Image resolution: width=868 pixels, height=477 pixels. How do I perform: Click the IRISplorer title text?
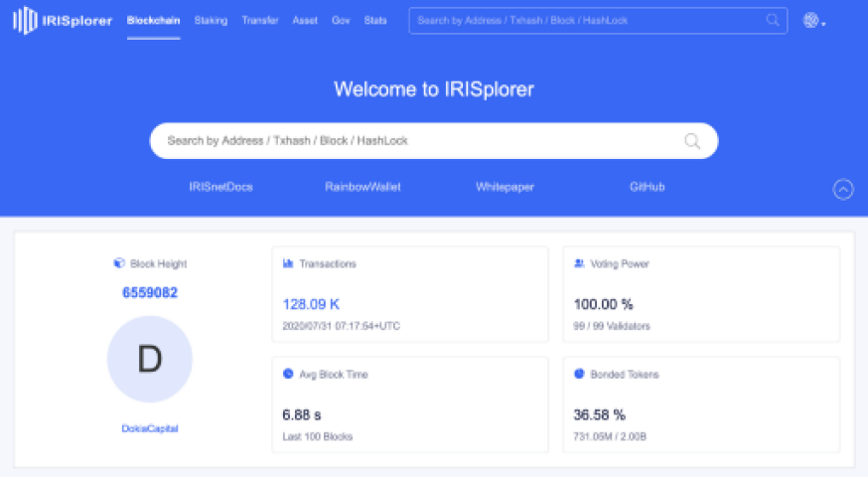pyautogui.click(x=76, y=21)
